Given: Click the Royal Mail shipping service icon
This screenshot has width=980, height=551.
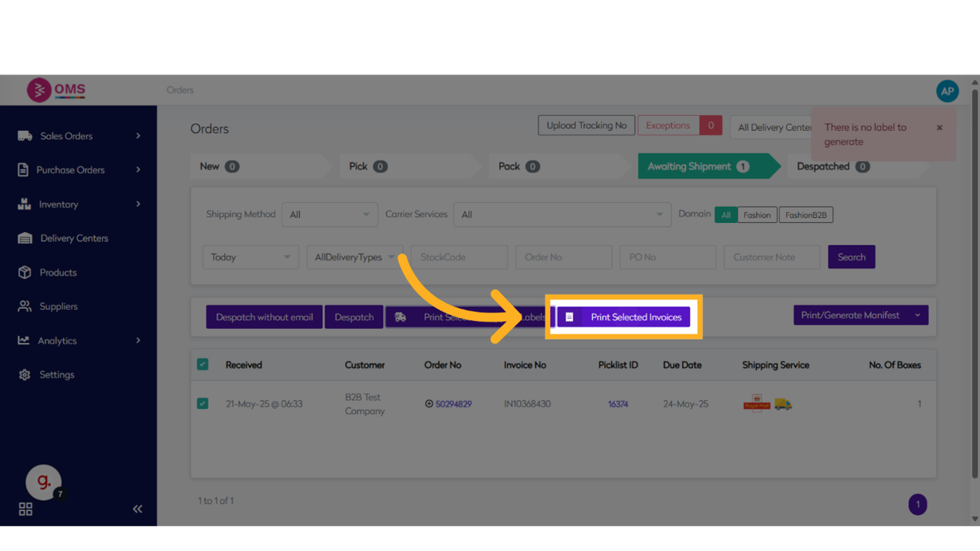Looking at the screenshot, I should click(757, 404).
